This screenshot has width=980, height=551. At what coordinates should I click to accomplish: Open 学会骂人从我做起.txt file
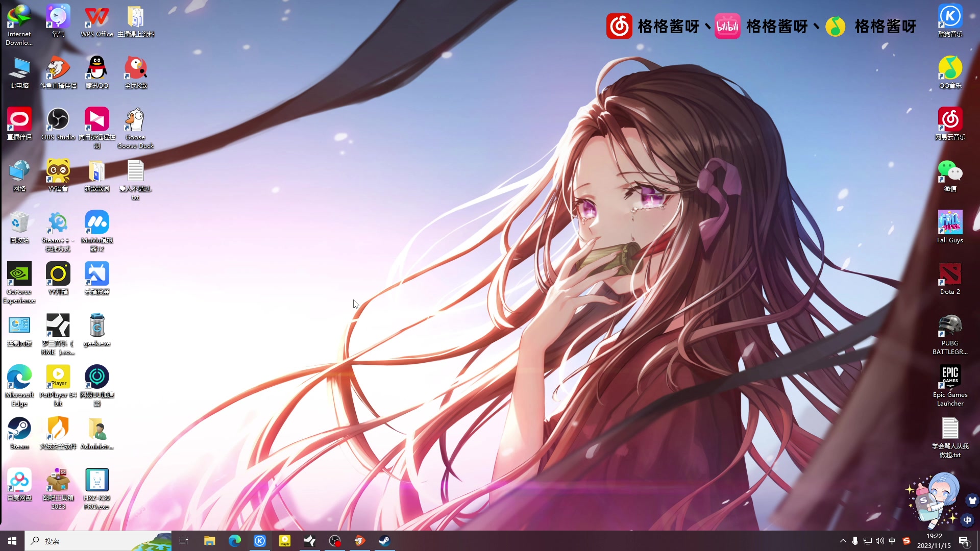point(950,437)
